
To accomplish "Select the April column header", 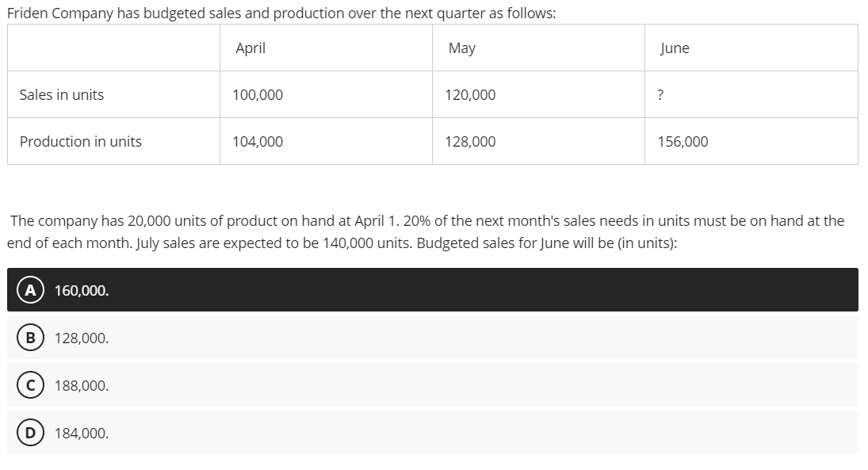I will tap(250, 48).
